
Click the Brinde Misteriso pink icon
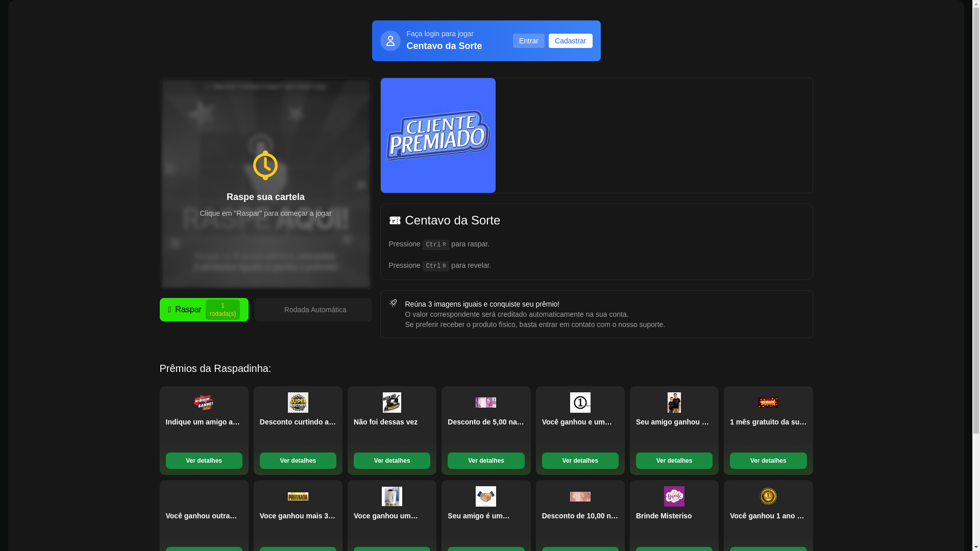(x=674, y=496)
